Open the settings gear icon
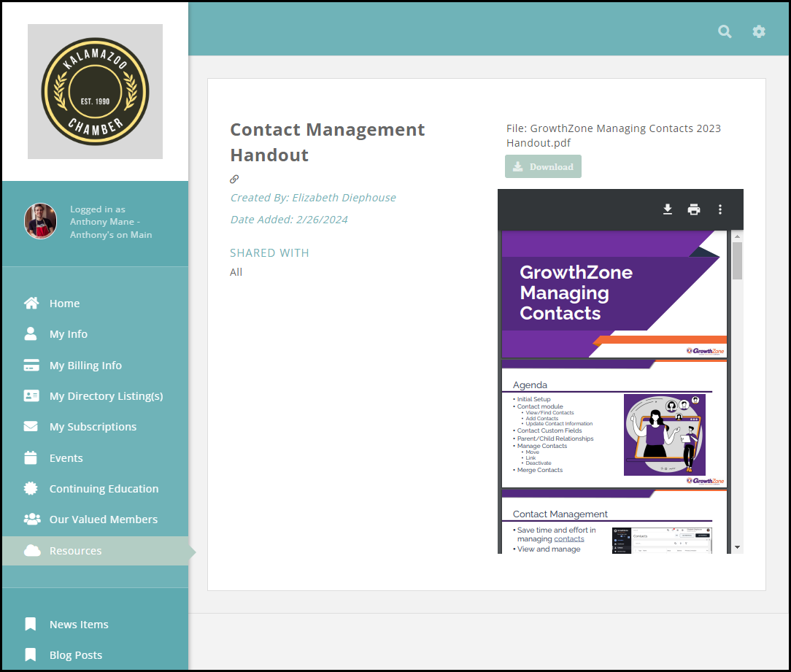 (759, 31)
